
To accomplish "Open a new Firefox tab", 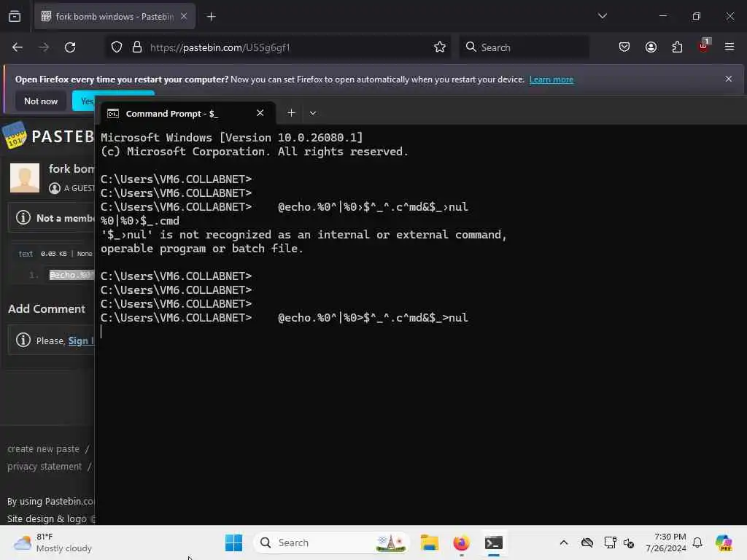I will [211, 17].
